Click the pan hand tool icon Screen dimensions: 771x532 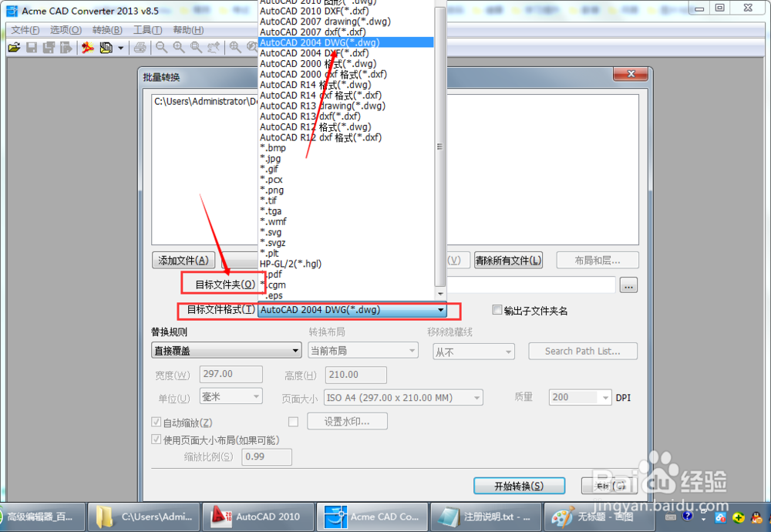pos(214,47)
